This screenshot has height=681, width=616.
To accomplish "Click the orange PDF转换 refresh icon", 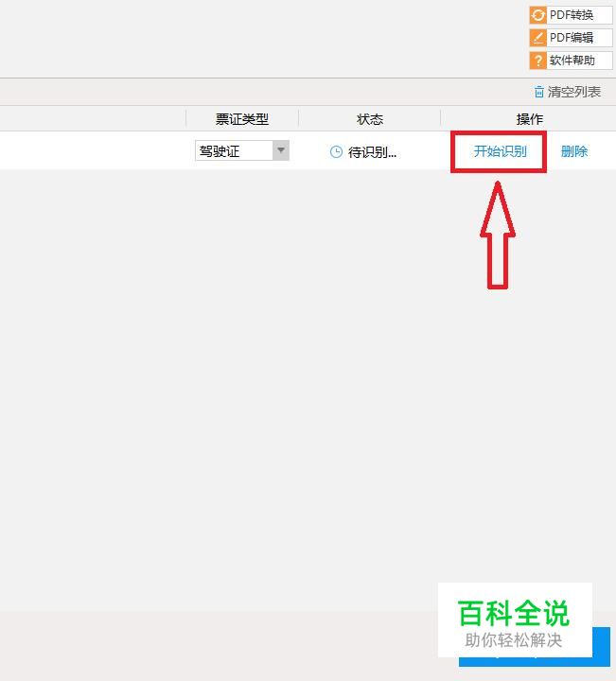I will 537,15.
